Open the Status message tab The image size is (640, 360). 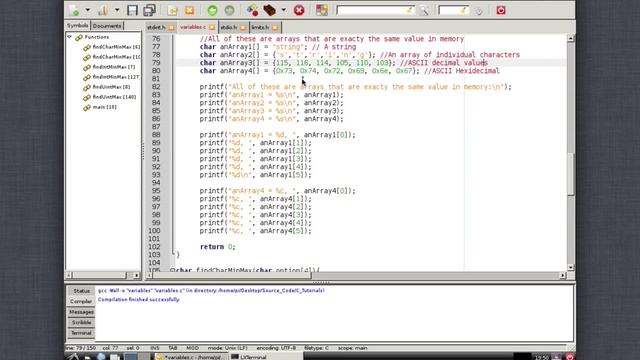click(82, 291)
